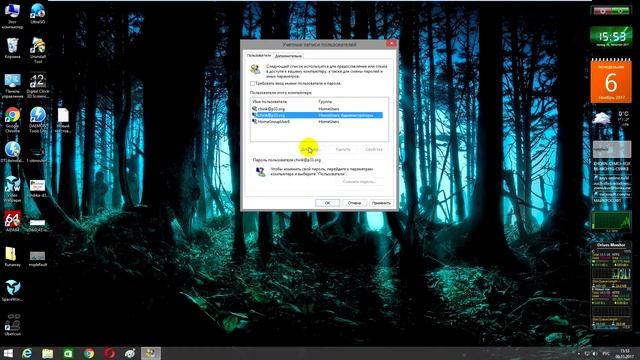640x360 pixels.
Task: Click the volume icon in the system tray
Action: [595, 353]
